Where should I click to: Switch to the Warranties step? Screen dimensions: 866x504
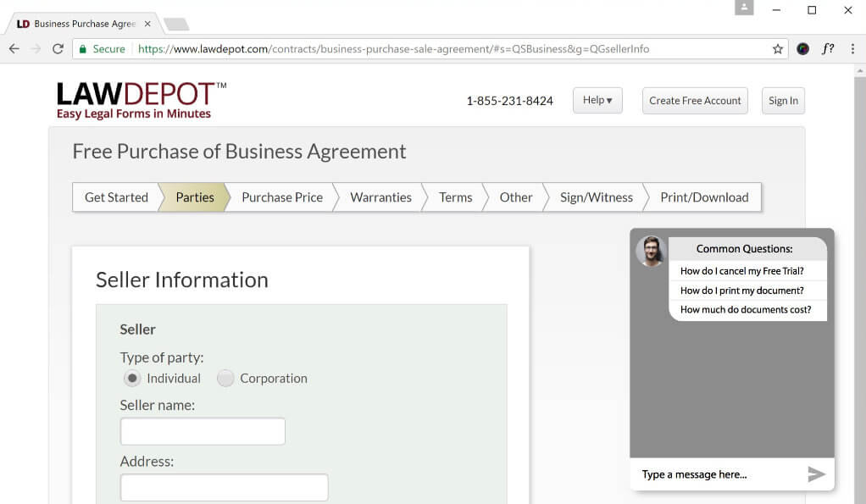(x=380, y=197)
